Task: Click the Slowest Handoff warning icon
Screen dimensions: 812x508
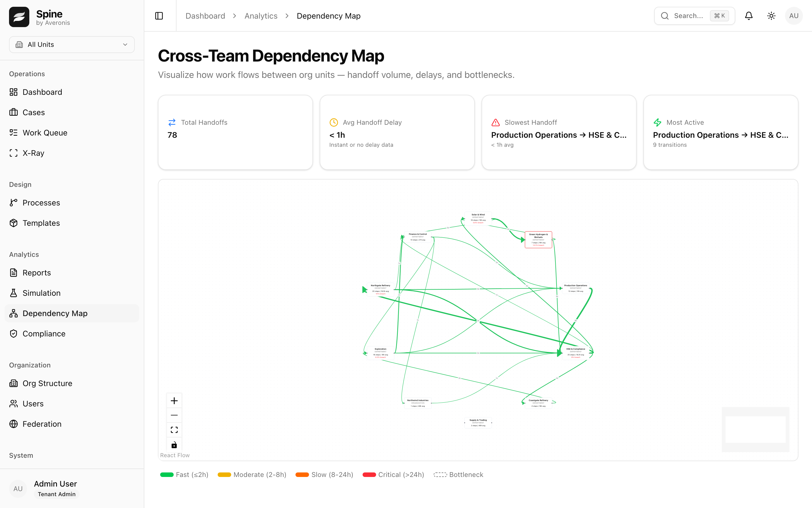Action: coord(495,122)
